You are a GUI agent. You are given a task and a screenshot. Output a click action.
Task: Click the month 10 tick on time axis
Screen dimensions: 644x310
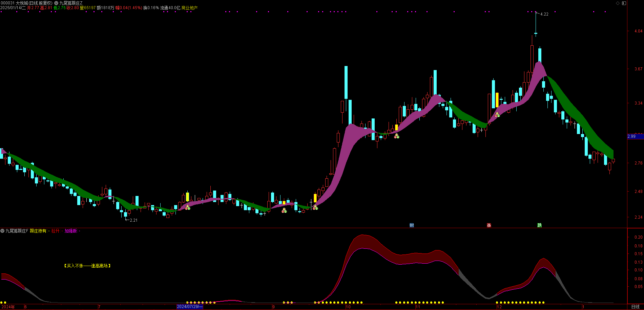348,307
